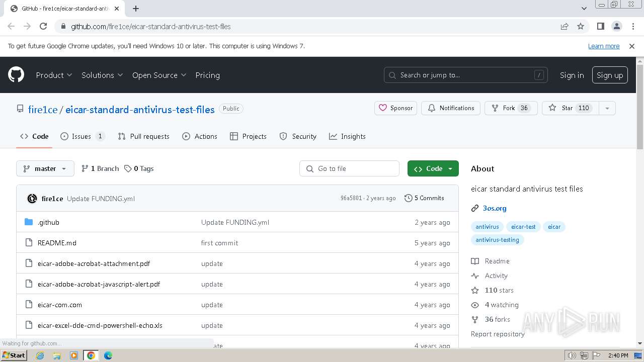Screen dimensions: 644x362
Task: Open eicar-excel-dde-cmd-powershell-echo.xls file
Action: coord(100,325)
